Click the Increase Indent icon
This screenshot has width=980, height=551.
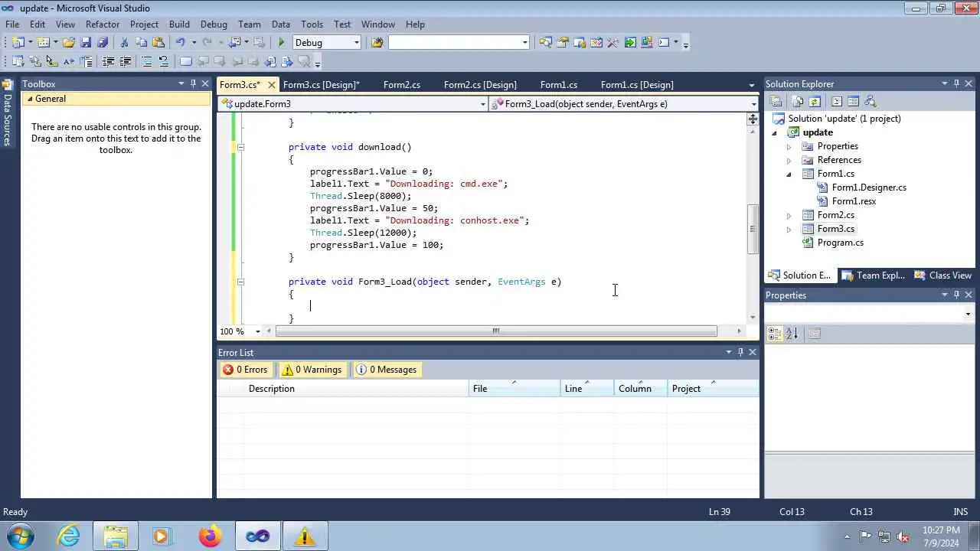[126, 61]
